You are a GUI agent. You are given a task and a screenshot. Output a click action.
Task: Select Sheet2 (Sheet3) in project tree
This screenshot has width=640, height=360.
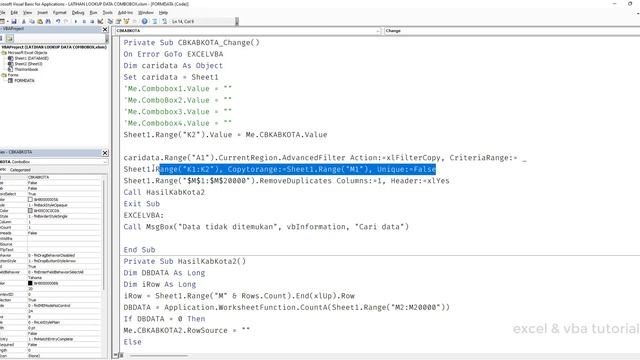click(28, 64)
